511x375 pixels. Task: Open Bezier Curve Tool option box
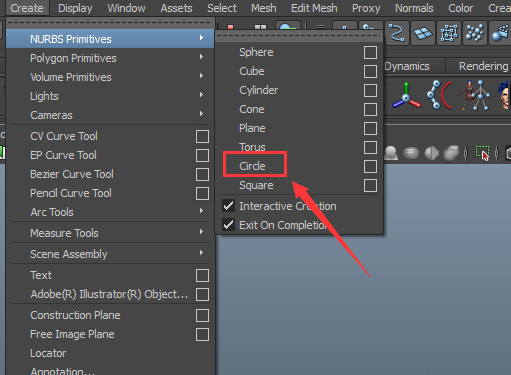tap(202, 174)
